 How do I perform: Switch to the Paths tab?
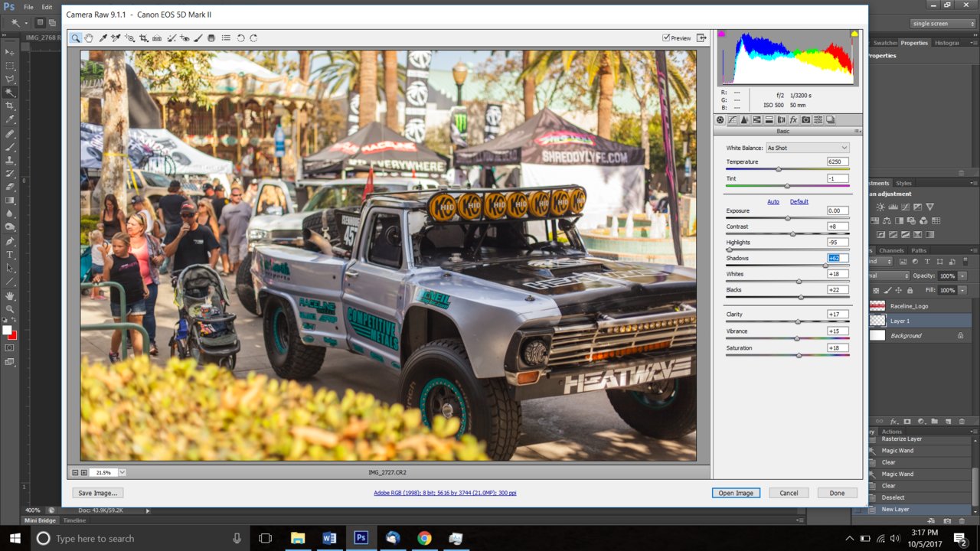(919, 250)
